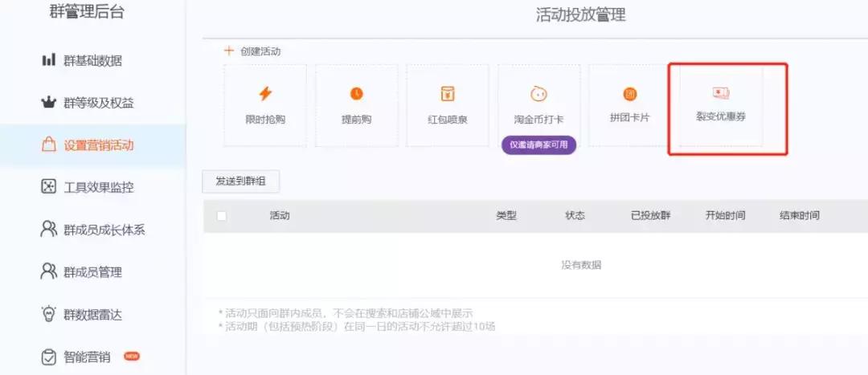The width and height of the screenshot is (868, 375).
Task: Click the 没有数据 empty table message
Action: tap(581, 265)
